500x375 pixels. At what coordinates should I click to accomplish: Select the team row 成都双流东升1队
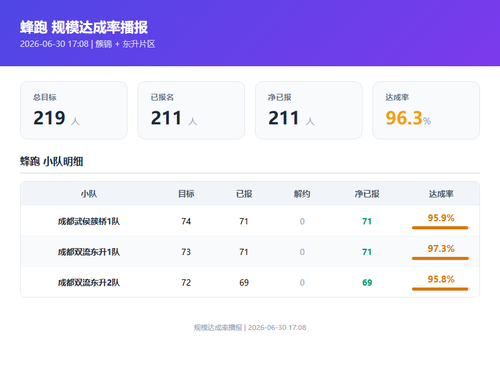pos(250,252)
